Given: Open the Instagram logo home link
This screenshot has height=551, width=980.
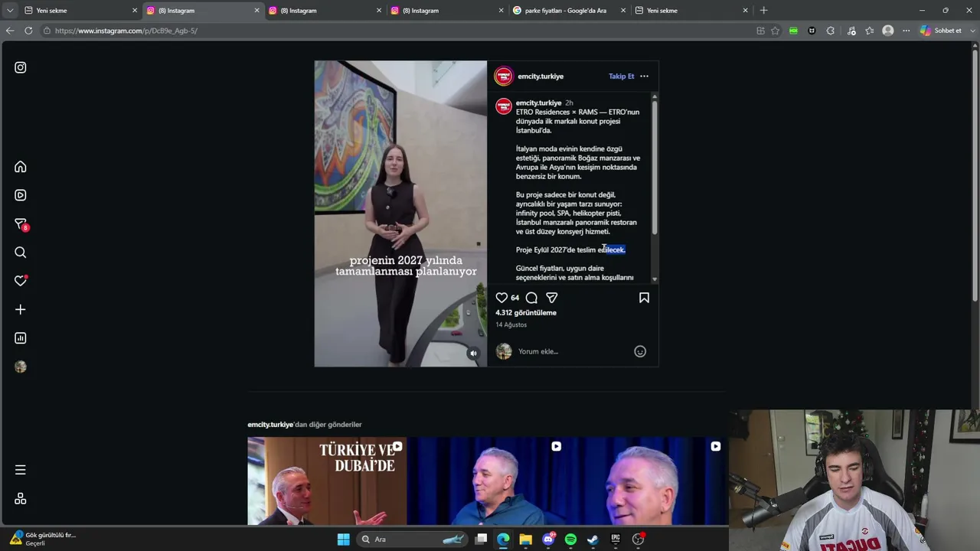Looking at the screenshot, I should pos(21,67).
